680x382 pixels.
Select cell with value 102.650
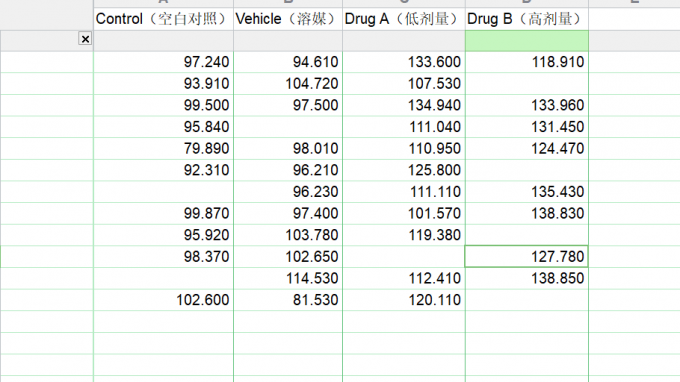(288, 257)
